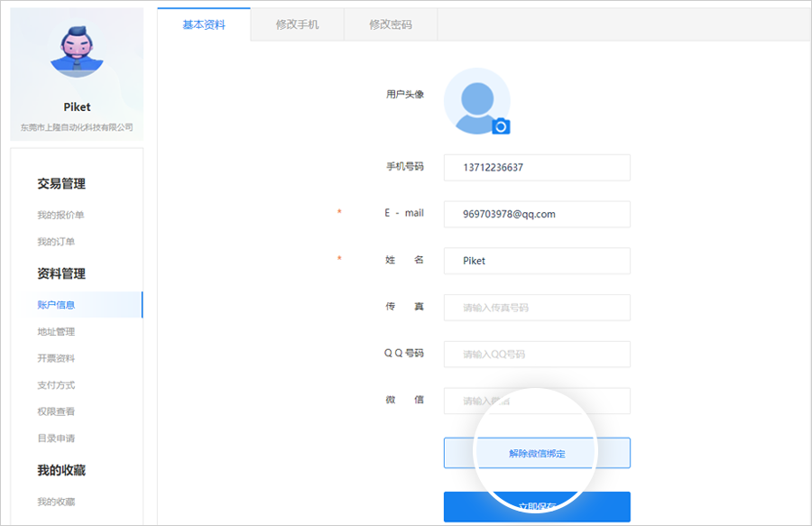Click the Piket profile avatar in sidebar
Image resolution: width=812 pixels, height=526 pixels.
click(x=77, y=52)
